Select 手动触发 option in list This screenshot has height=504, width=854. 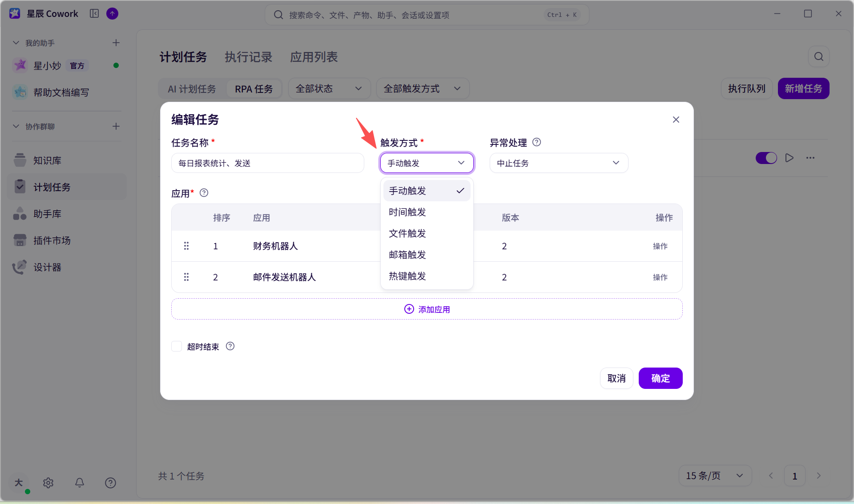427,191
